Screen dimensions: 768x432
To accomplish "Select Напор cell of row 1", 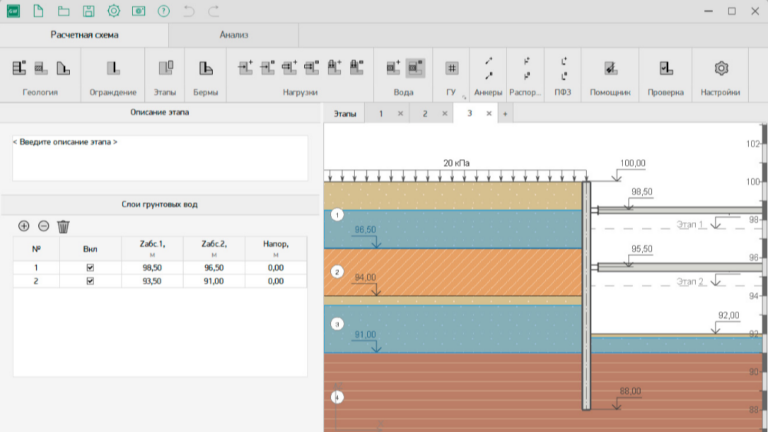I will [x=276, y=267].
